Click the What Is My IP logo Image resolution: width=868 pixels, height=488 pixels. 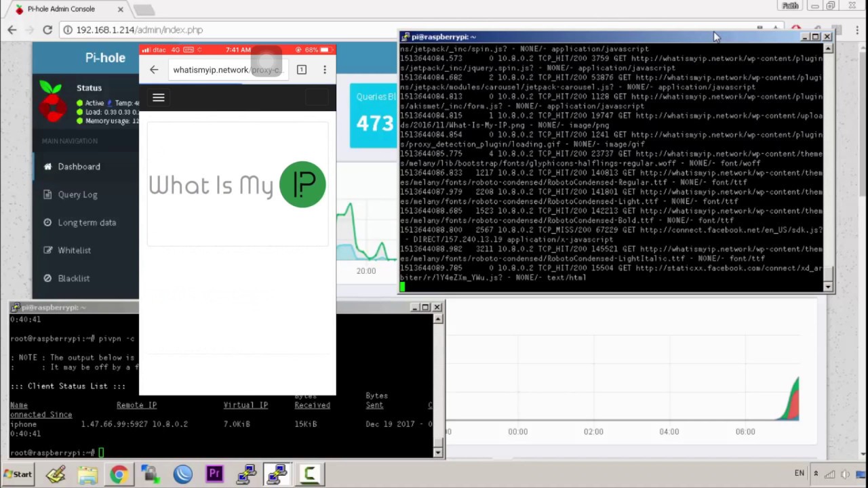237,184
